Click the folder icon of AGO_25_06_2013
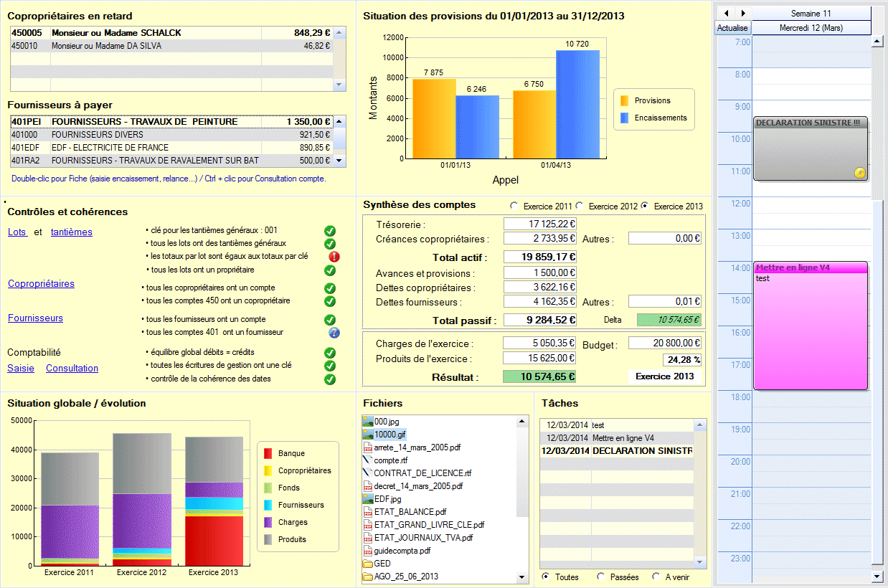 click(x=368, y=577)
